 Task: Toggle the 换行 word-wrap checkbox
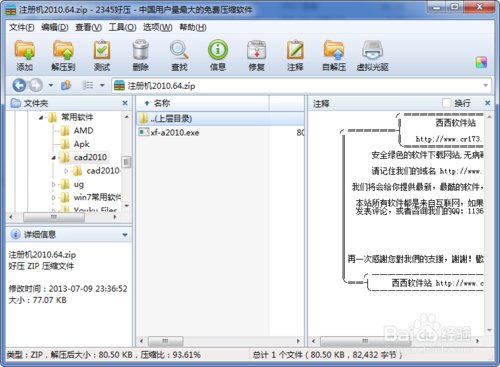coord(446,103)
